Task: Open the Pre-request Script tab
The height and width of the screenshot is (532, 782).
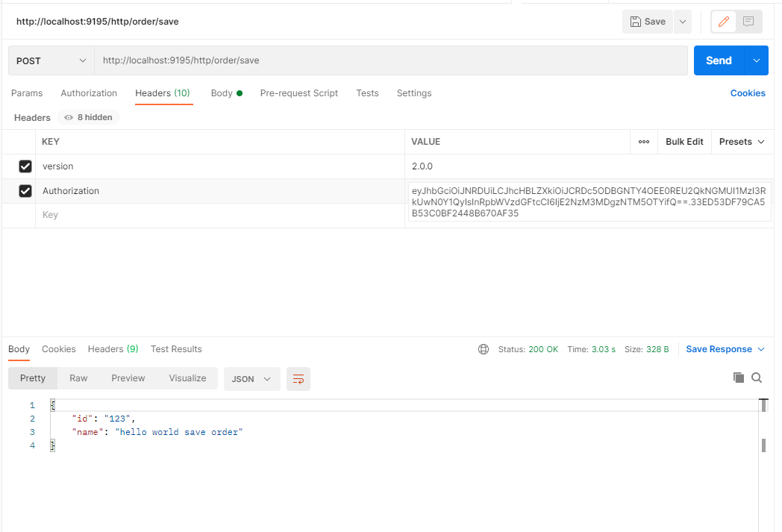Action: coord(298,93)
